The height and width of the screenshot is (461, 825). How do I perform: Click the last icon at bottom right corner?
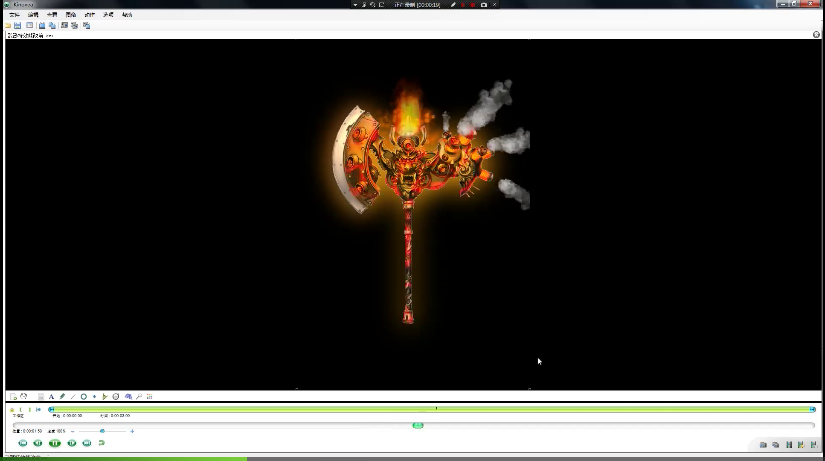tap(813, 445)
